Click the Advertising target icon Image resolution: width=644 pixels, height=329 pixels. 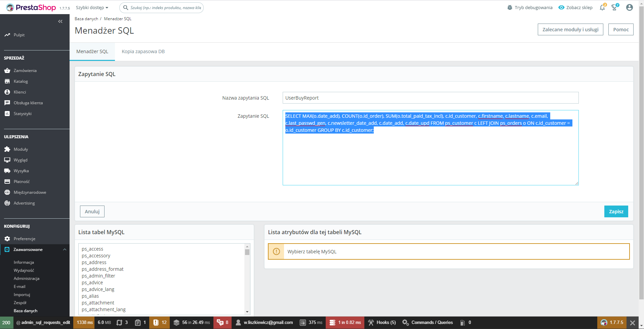[7, 203]
